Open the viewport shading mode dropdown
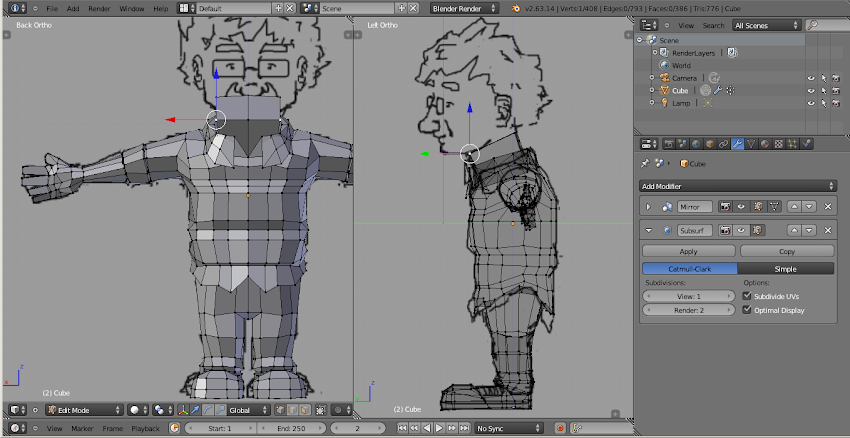 138,410
